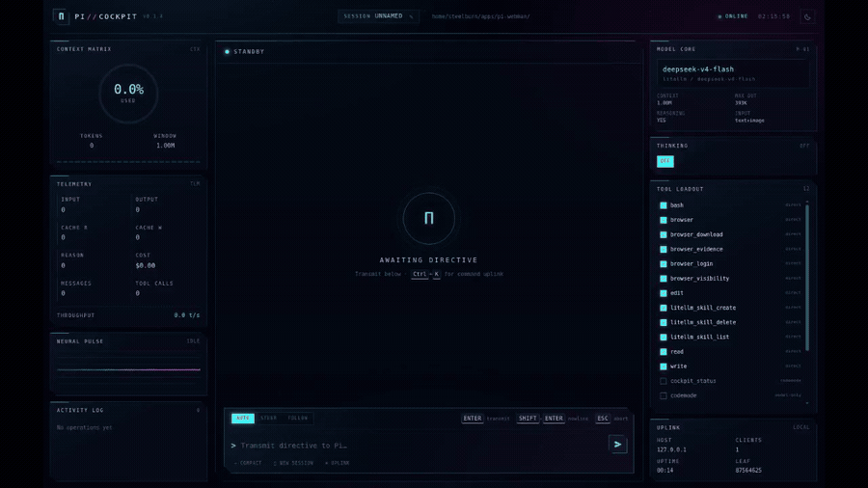Disable the litellm_skill_delete tool
This screenshot has width=868, height=488.
[664, 322]
